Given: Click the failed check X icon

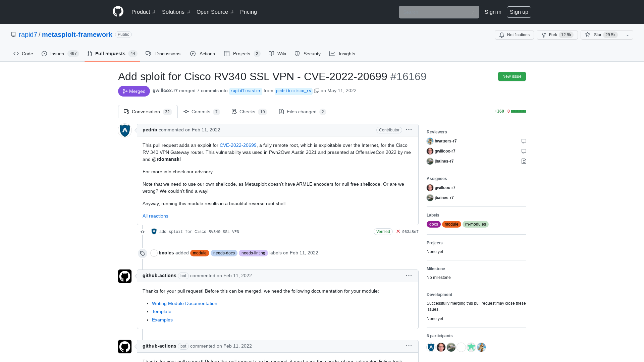Looking at the screenshot, I should (398, 231).
